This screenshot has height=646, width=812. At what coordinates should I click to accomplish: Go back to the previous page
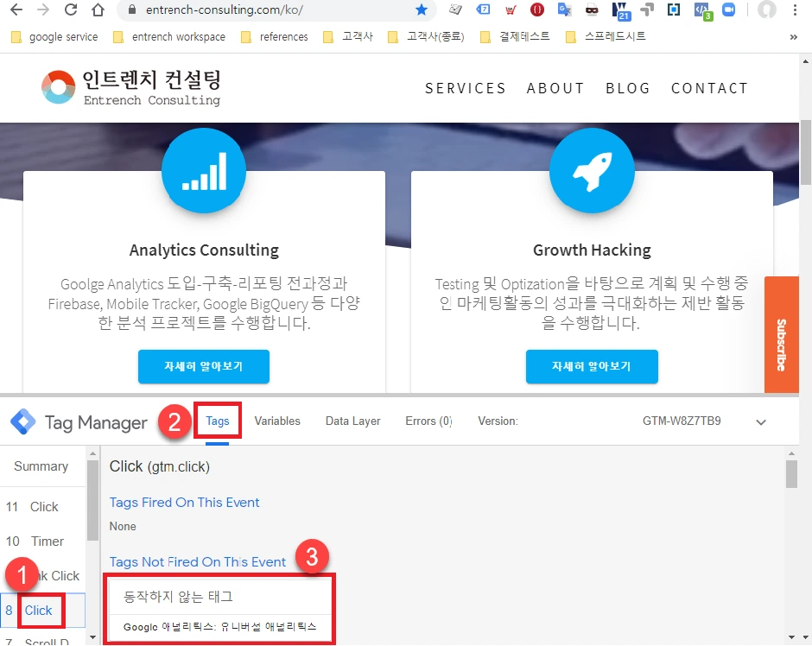point(16,9)
